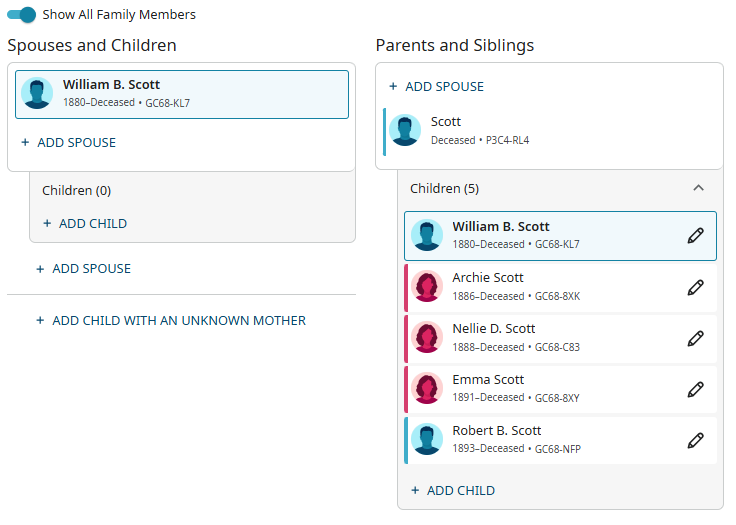The height and width of the screenshot is (525, 736).
Task: Click the edit pencil for William B. Scott
Action: click(x=696, y=236)
